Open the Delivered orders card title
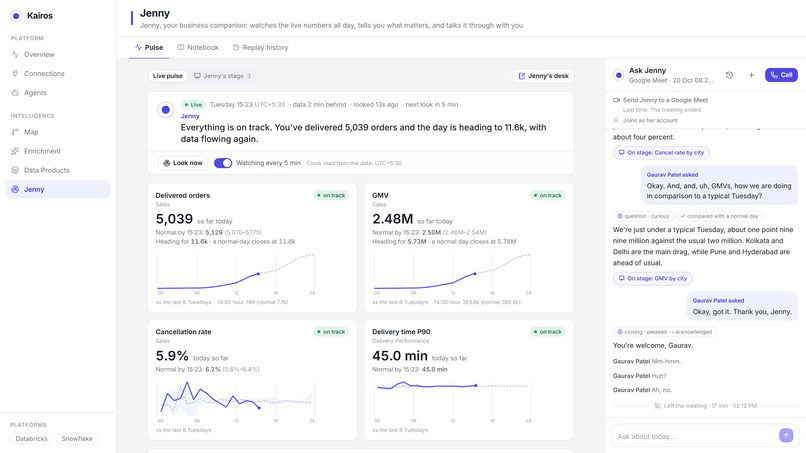 [x=182, y=195]
